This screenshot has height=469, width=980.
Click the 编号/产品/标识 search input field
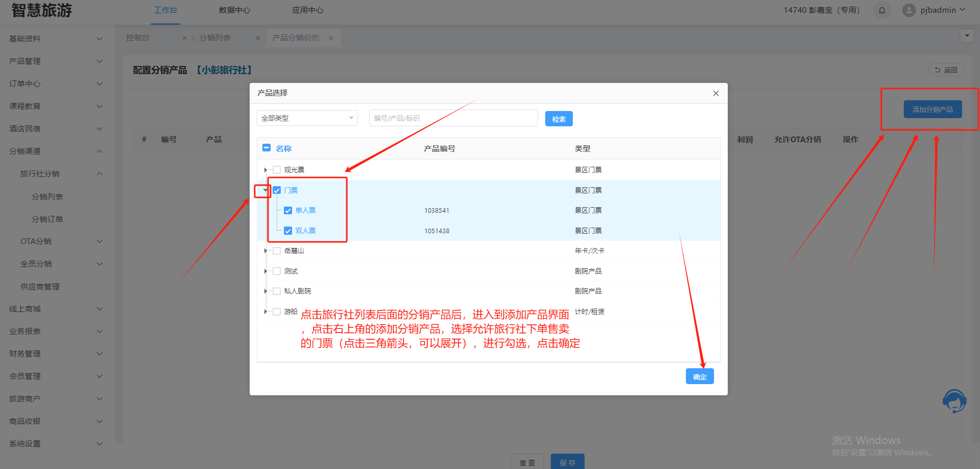pyautogui.click(x=453, y=118)
